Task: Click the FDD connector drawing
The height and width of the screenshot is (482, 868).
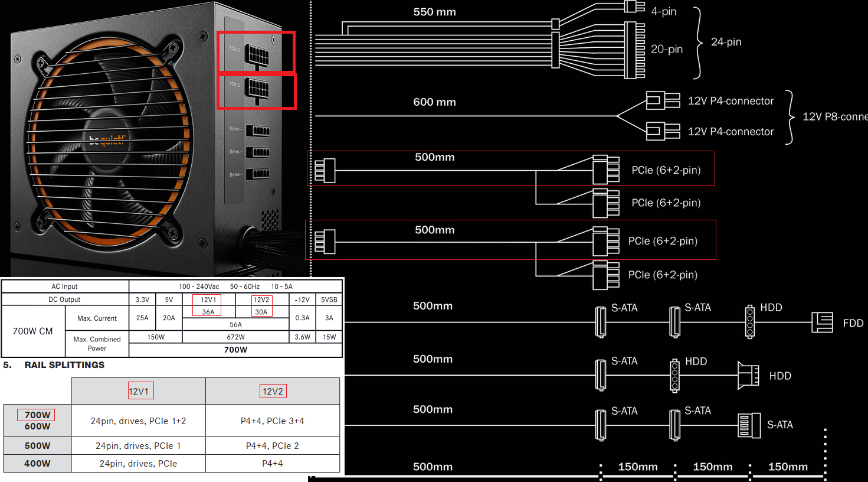Action: [x=823, y=323]
